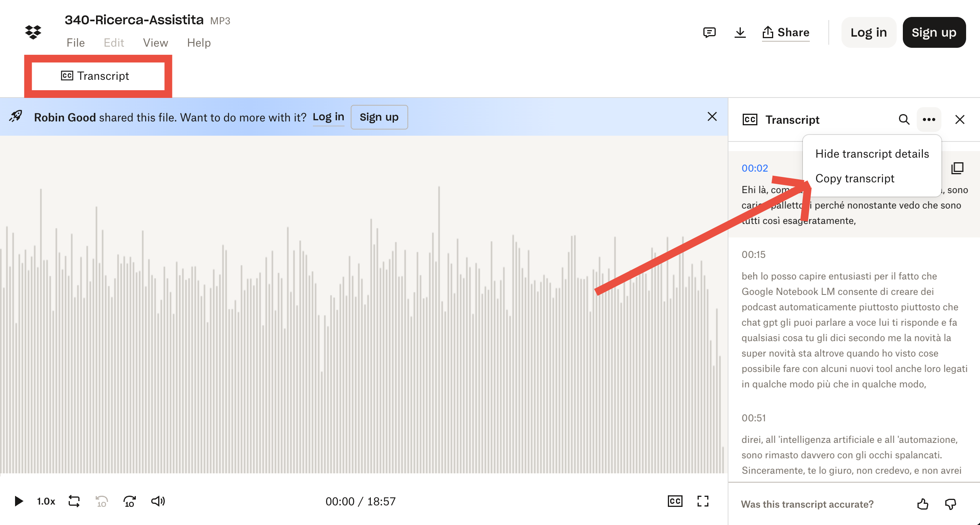Change the 1.0x playback speed
The image size is (980, 525).
pyautogui.click(x=46, y=501)
